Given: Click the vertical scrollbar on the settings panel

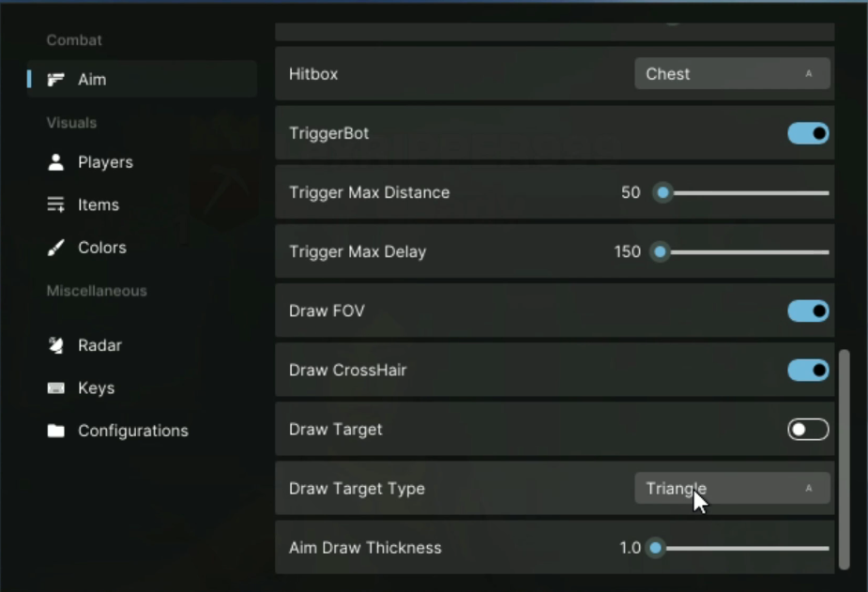Looking at the screenshot, I should click(844, 458).
